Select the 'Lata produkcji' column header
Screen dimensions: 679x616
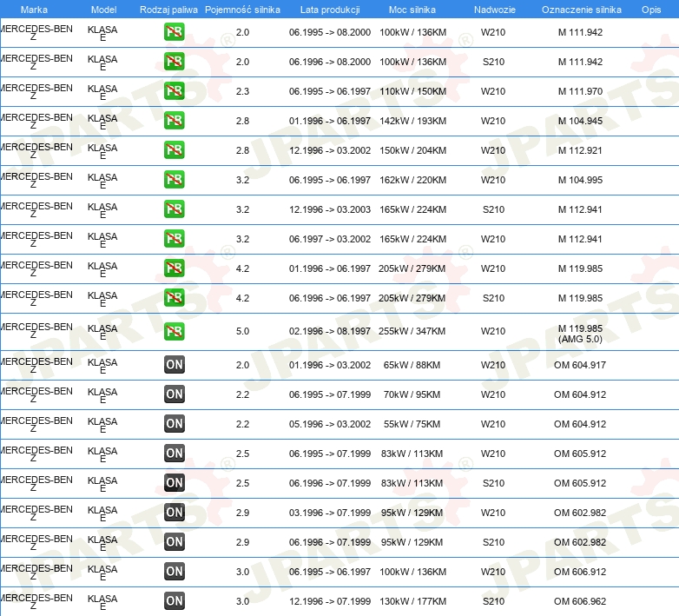point(328,10)
